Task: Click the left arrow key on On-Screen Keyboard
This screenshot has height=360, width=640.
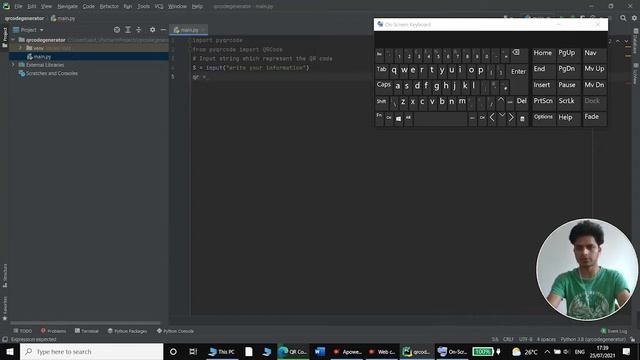Action: click(x=492, y=119)
